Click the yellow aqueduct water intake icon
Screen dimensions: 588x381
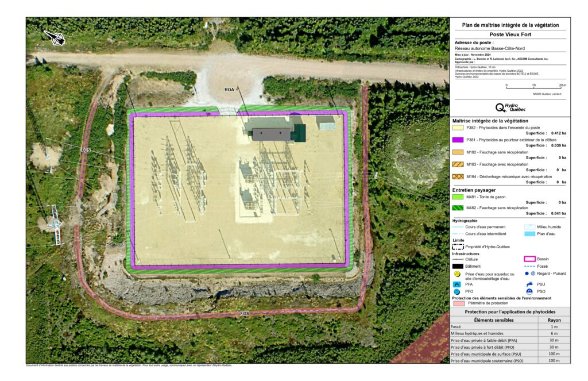tap(457, 274)
